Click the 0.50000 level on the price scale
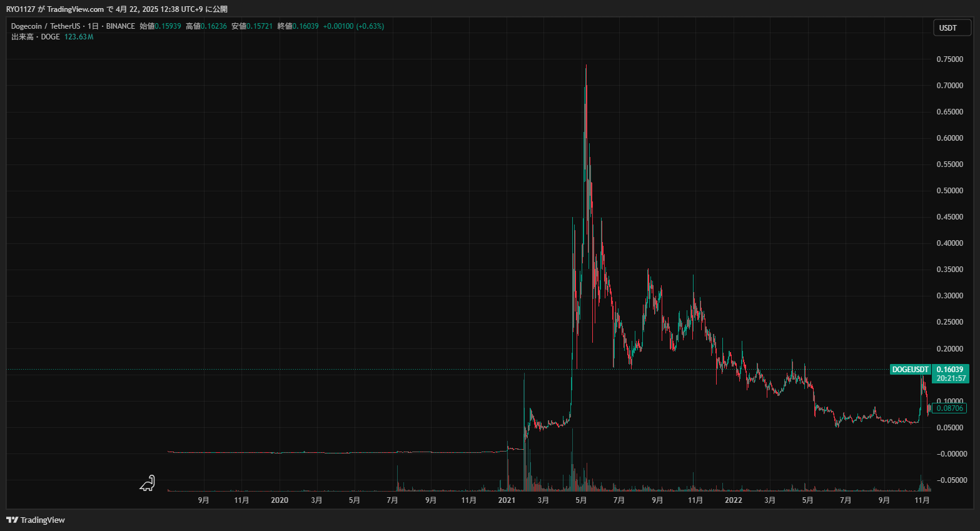Viewport: 980px width, 531px height. 949,191
